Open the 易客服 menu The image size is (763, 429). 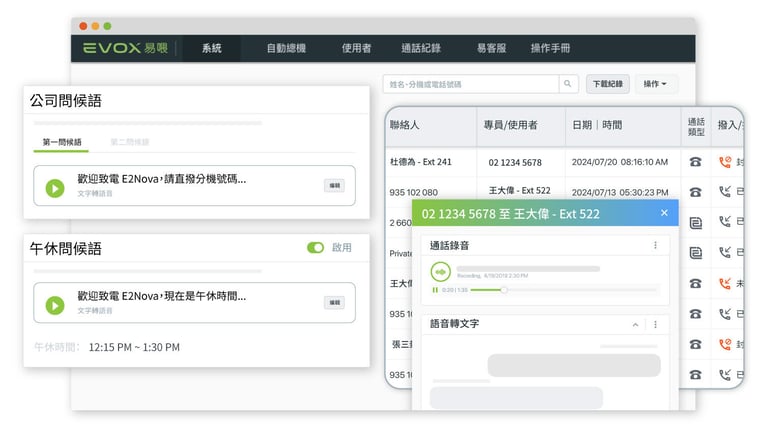[x=491, y=48]
